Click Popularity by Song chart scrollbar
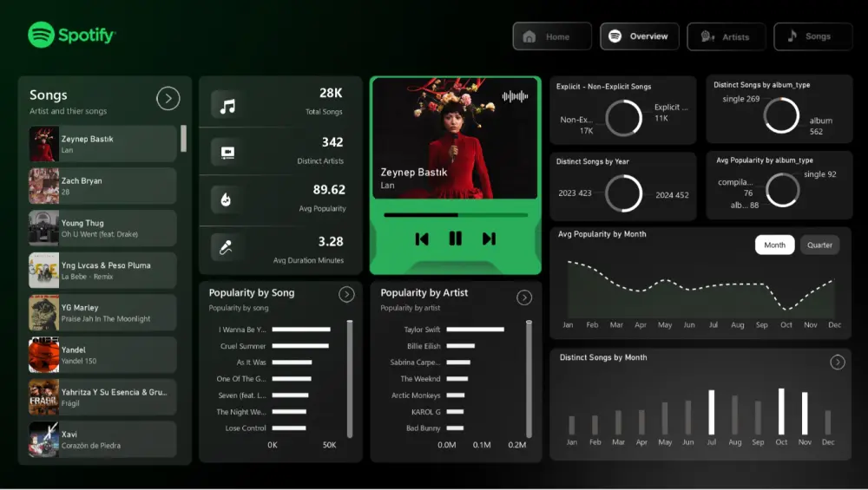Image resolution: width=868 pixels, height=490 pixels. point(350,379)
